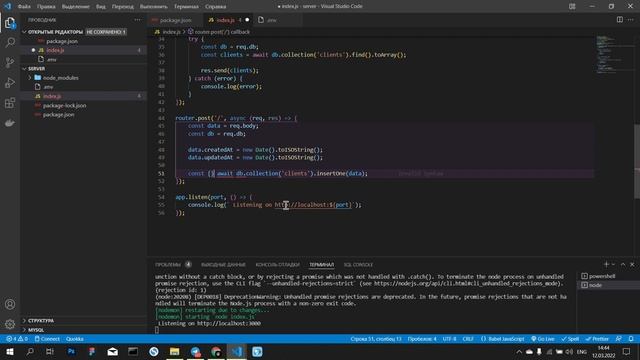
Task: Open the File menu
Action: pyautogui.click(x=24, y=7)
